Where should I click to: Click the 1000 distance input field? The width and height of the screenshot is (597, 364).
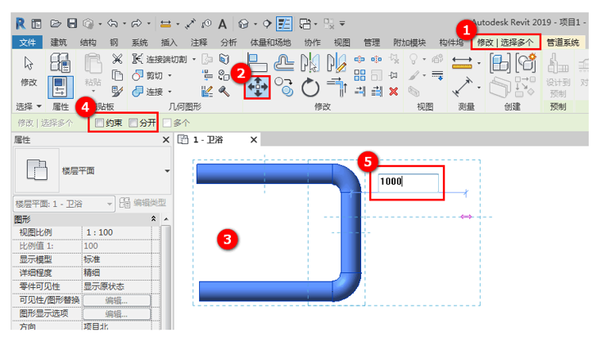tap(407, 182)
